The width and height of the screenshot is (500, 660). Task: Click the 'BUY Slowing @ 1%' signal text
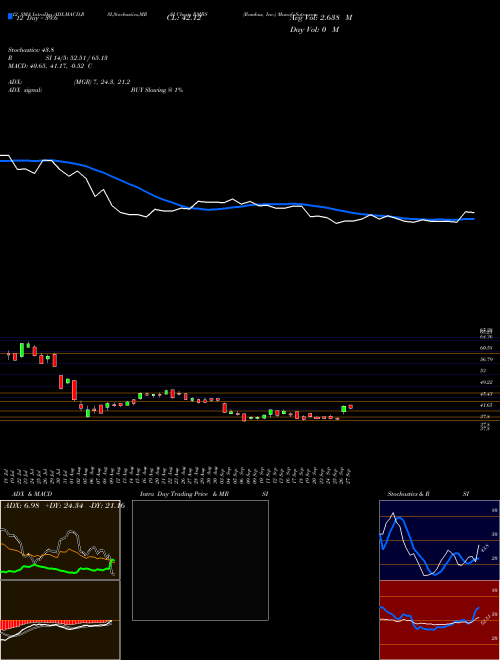tap(157, 90)
